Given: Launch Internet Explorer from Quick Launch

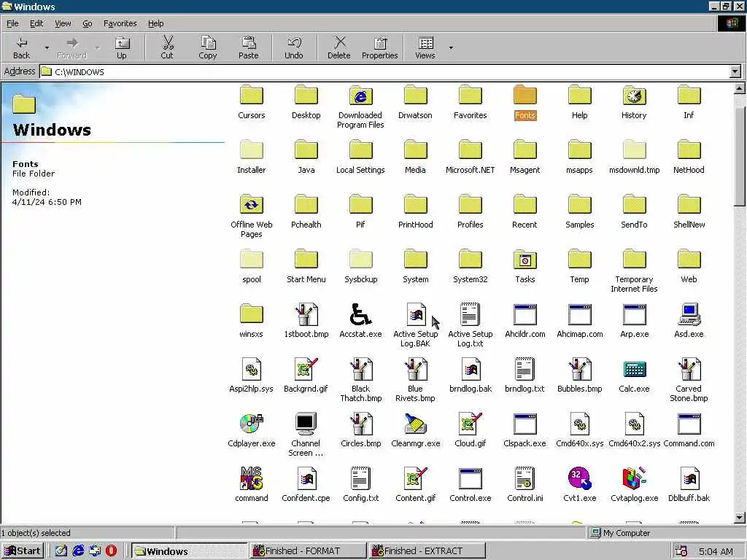Looking at the screenshot, I should [78, 551].
